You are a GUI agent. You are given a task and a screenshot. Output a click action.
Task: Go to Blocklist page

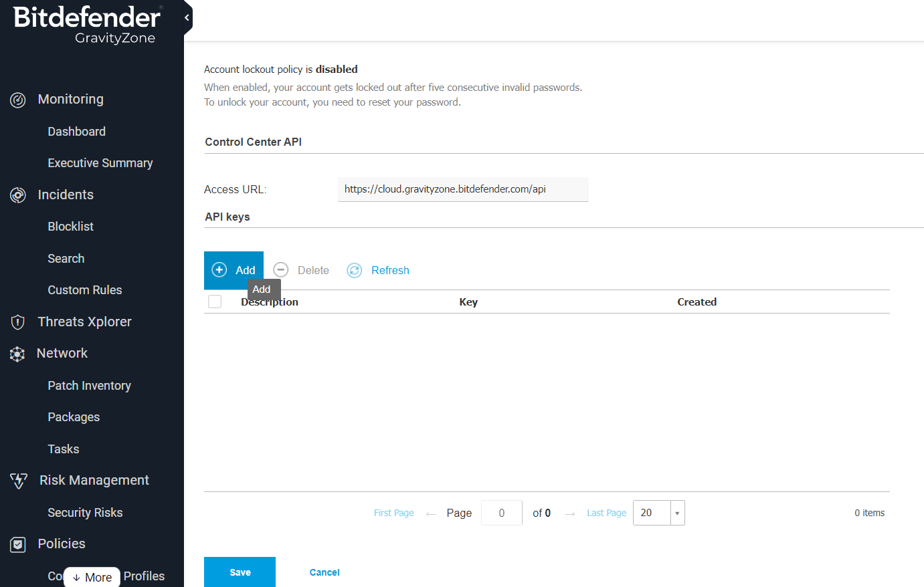click(71, 227)
